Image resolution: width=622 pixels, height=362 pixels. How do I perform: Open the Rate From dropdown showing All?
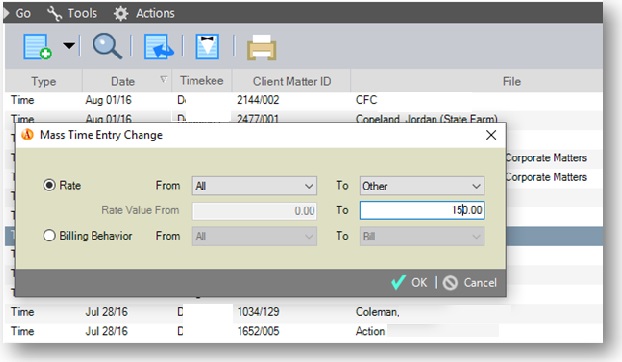click(x=254, y=186)
